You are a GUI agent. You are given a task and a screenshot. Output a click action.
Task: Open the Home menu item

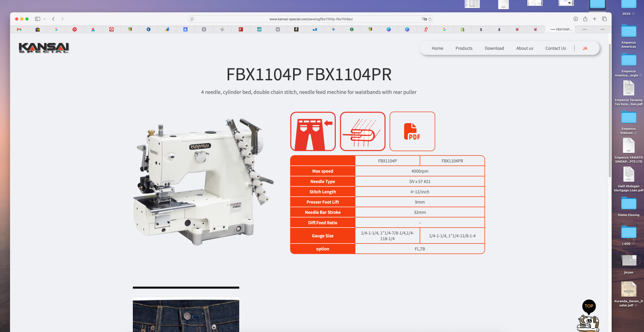[x=437, y=48]
